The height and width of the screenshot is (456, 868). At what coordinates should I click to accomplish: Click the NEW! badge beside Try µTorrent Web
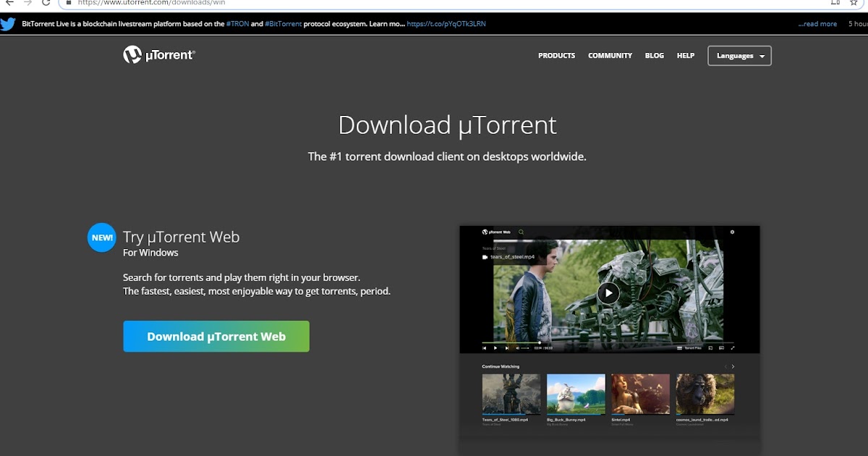pyautogui.click(x=101, y=237)
